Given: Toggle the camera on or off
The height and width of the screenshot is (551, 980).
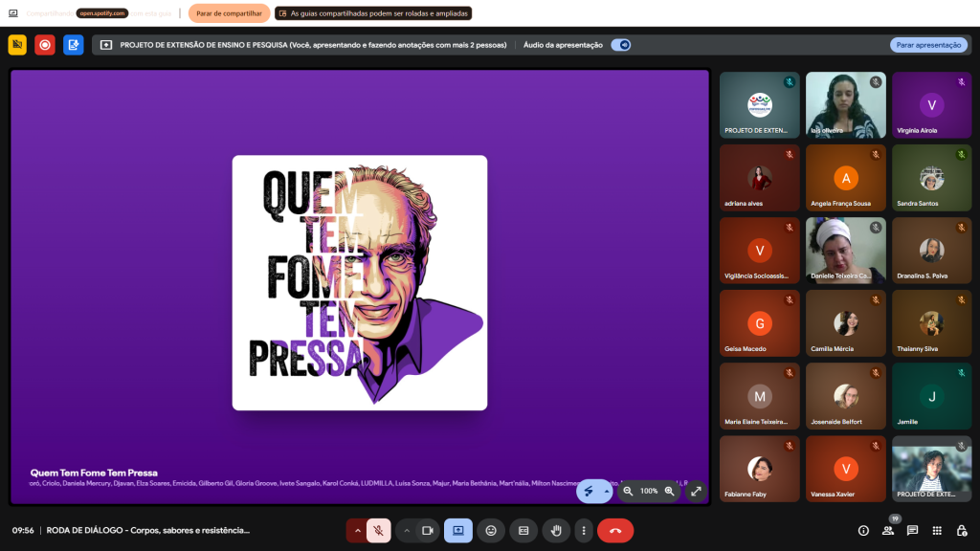Looking at the screenshot, I should click(428, 530).
